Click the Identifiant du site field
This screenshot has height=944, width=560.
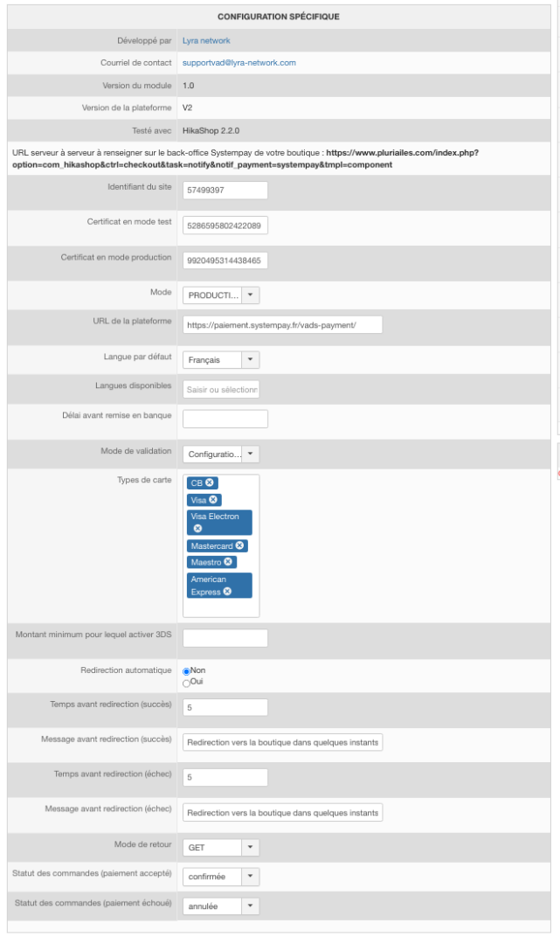point(225,191)
